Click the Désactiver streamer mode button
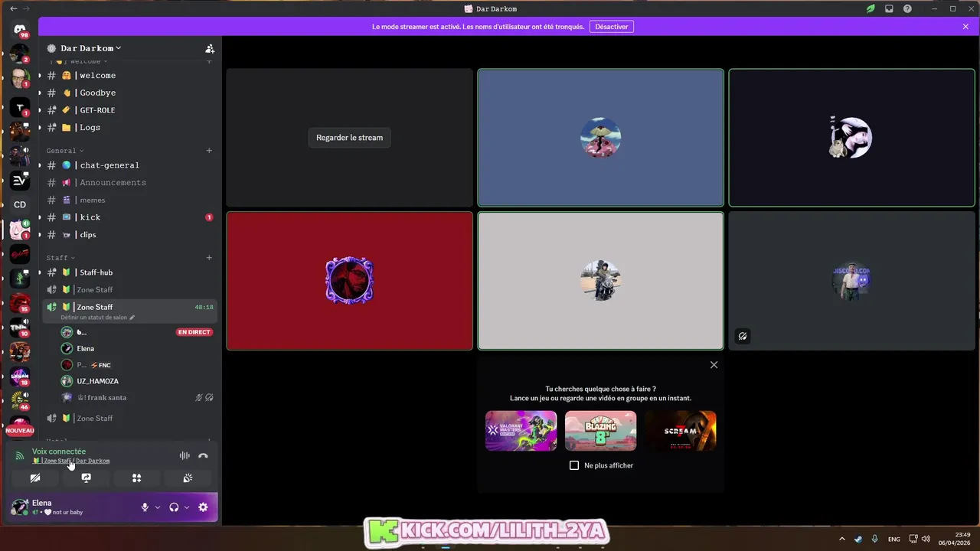Image resolution: width=980 pixels, height=551 pixels. (612, 27)
